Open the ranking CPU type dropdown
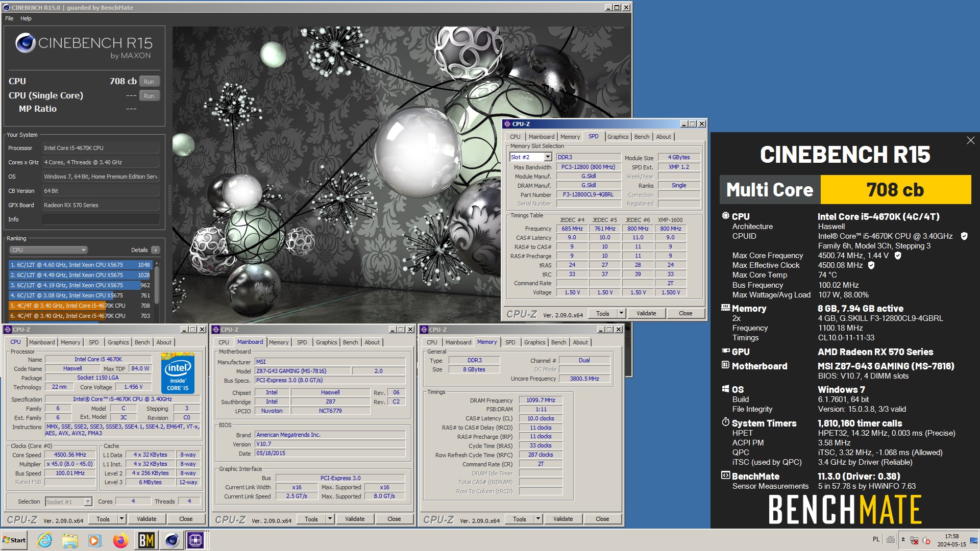This screenshot has width=980, height=551. pos(48,250)
